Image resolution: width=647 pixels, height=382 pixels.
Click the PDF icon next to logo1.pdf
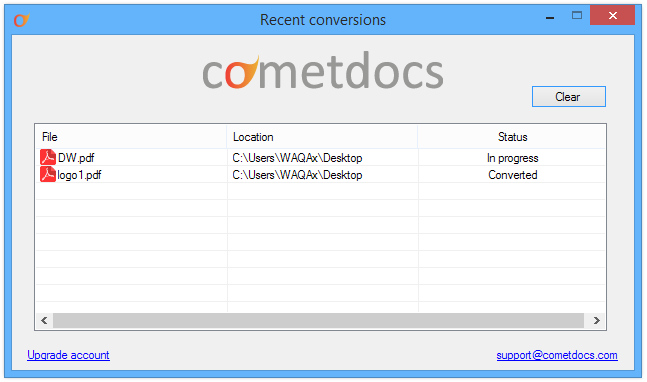(48, 174)
